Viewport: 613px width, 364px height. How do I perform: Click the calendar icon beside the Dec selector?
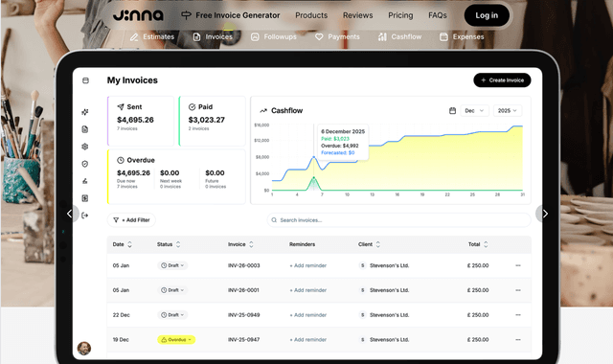(x=452, y=111)
